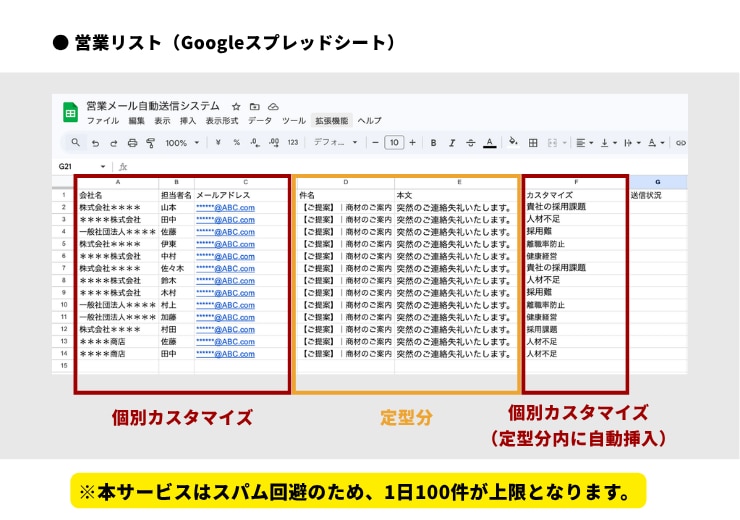Image resolution: width=740 pixels, height=520 pixels.
Task: Format as percent
Action: point(236,142)
